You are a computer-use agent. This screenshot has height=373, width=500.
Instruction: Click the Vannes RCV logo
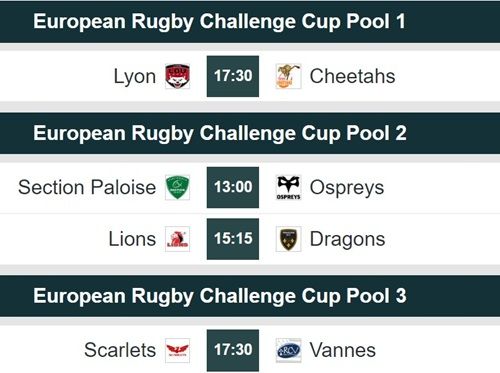[x=288, y=350]
